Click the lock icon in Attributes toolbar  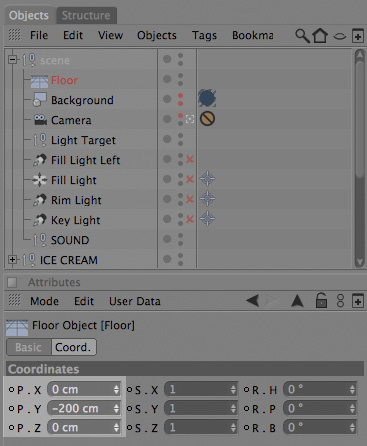click(x=321, y=300)
